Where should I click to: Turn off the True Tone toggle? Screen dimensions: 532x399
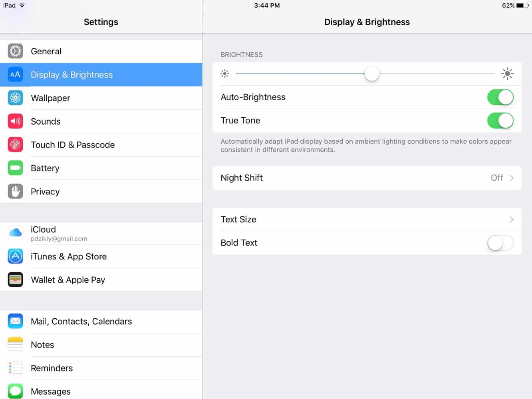(x=500, y=121)
